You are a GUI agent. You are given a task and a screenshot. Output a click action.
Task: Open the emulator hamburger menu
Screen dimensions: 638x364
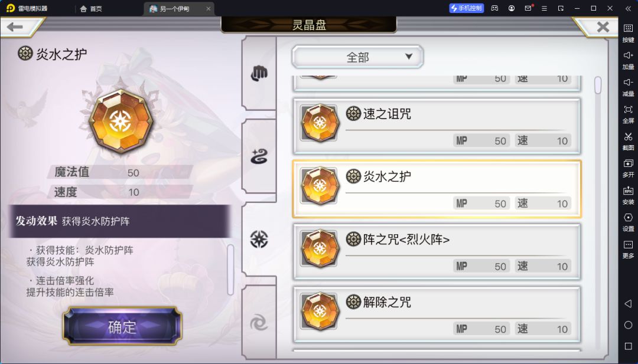[544, 8]
